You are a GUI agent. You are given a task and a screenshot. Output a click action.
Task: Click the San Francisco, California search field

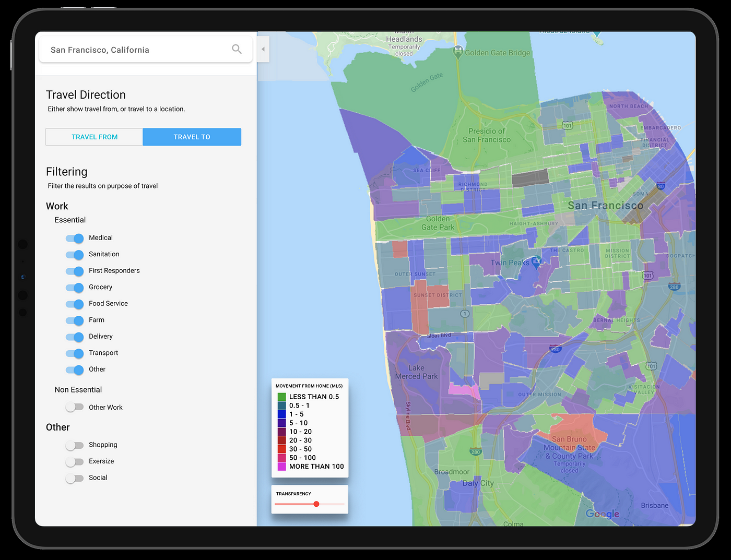[146, 50]
